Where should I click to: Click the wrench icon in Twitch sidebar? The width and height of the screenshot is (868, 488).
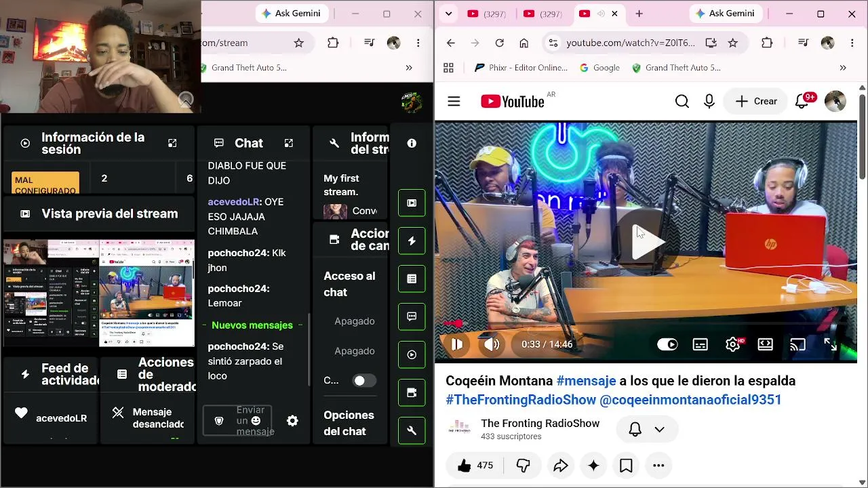(x=412, y=430)
